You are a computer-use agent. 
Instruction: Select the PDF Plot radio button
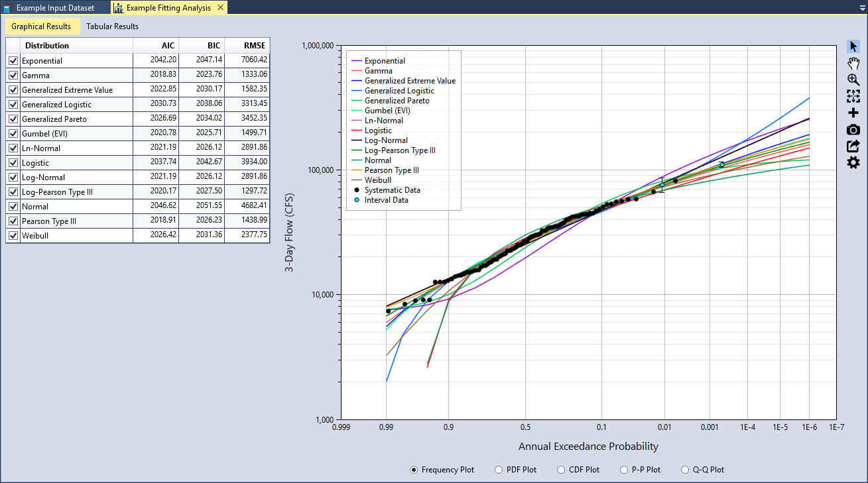point(498,469)
